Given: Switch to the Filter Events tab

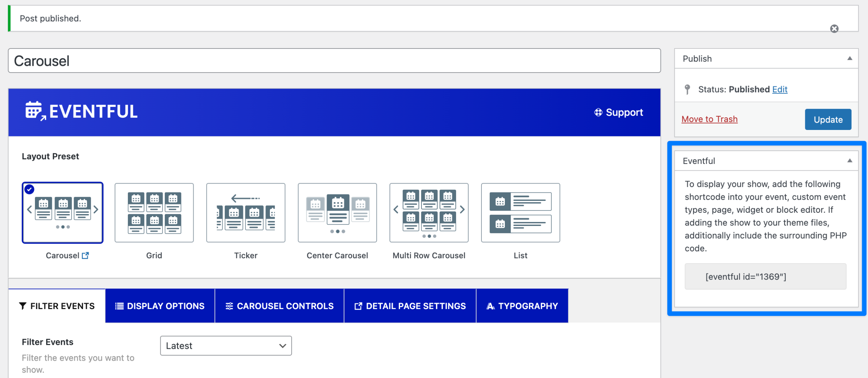Looking at the screenshot, I should (x=57, y=306).
